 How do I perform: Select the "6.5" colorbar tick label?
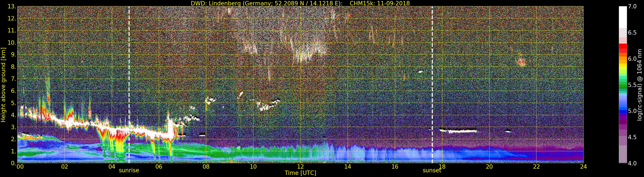pyautogui.click(x=632, y=33)
